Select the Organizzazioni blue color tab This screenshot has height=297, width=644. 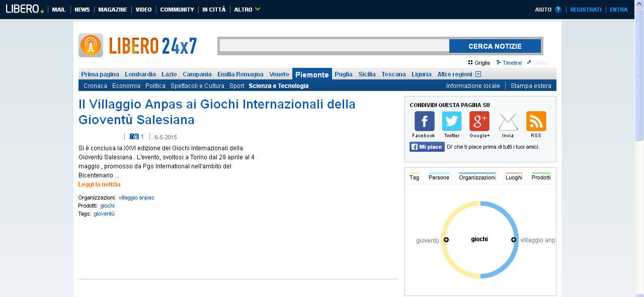pos(477,176)
